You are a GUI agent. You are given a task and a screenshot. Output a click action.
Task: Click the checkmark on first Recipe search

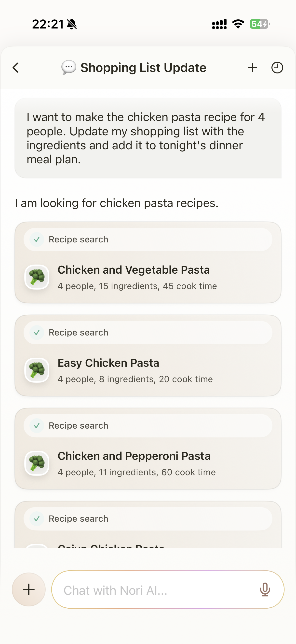click(x=37, y=239)
